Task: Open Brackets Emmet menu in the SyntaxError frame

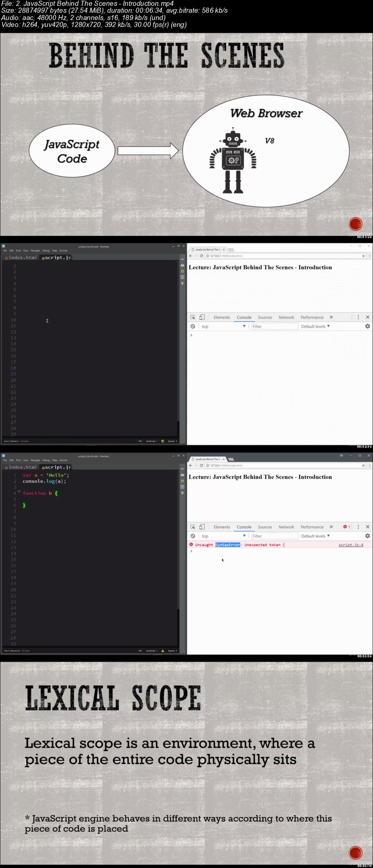Action: 63,460
